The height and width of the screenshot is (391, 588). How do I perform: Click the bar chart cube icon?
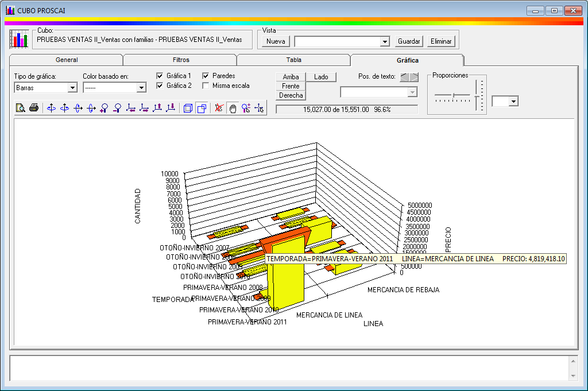click(x=19, y=40)
